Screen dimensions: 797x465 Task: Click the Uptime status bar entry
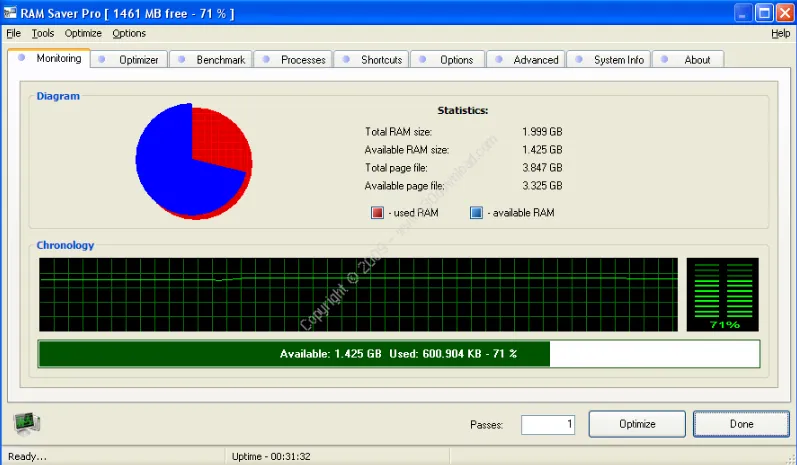tap(271, 456)
